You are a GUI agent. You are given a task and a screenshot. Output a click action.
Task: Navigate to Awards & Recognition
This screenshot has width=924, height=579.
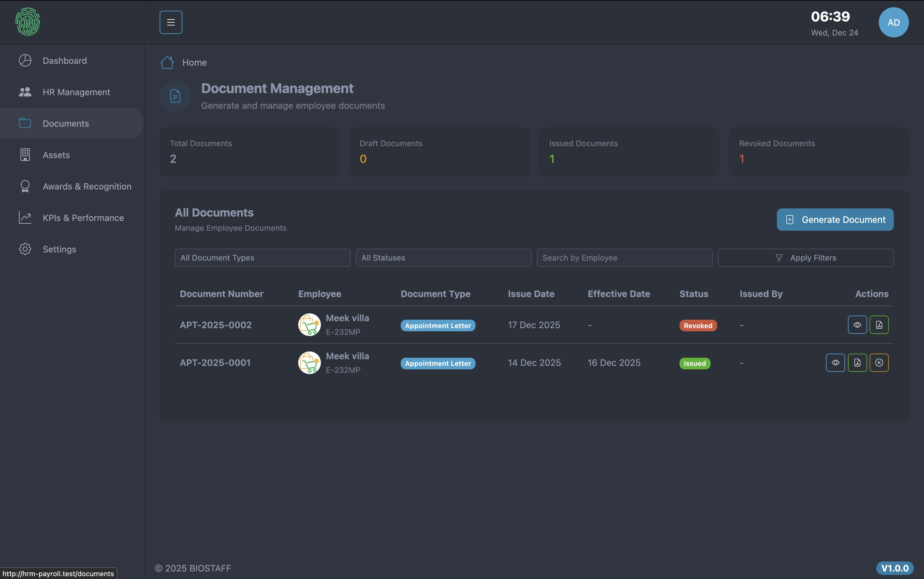87,186
